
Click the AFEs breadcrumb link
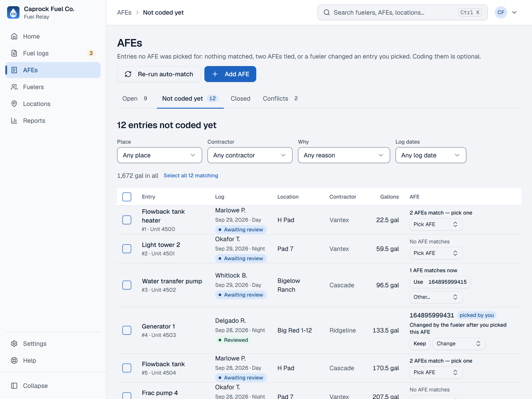pos(124,12)
